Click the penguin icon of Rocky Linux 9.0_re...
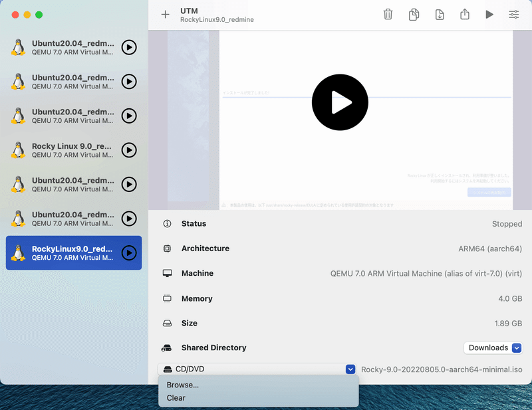Screen dimensions: 532x410 point(19,150)
